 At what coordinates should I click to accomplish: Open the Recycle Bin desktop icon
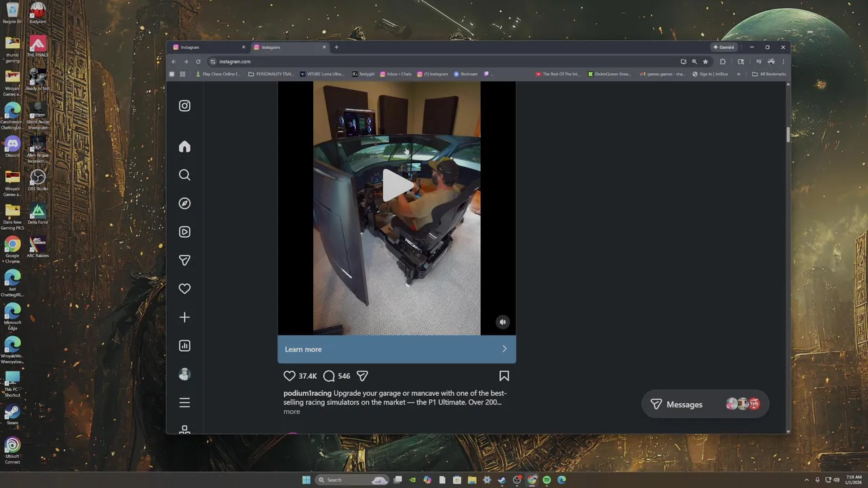12,14
